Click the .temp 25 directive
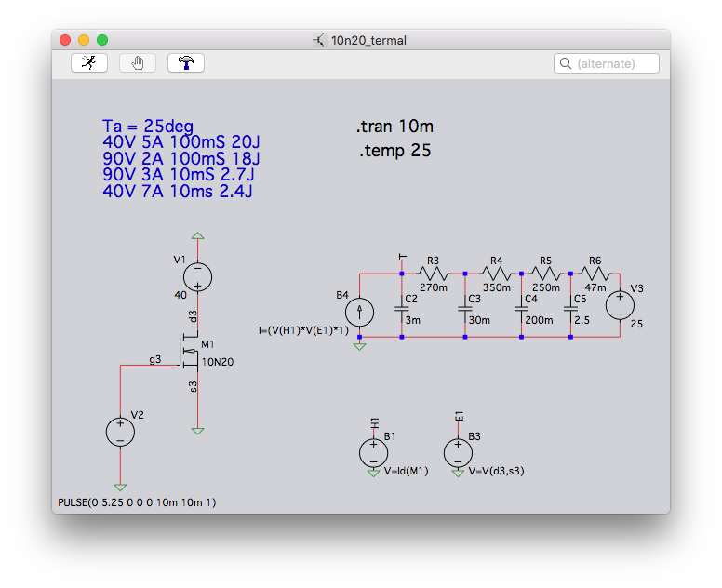This screenshot has height=588, width=722. pyautogui.click(x=395, y=151)
